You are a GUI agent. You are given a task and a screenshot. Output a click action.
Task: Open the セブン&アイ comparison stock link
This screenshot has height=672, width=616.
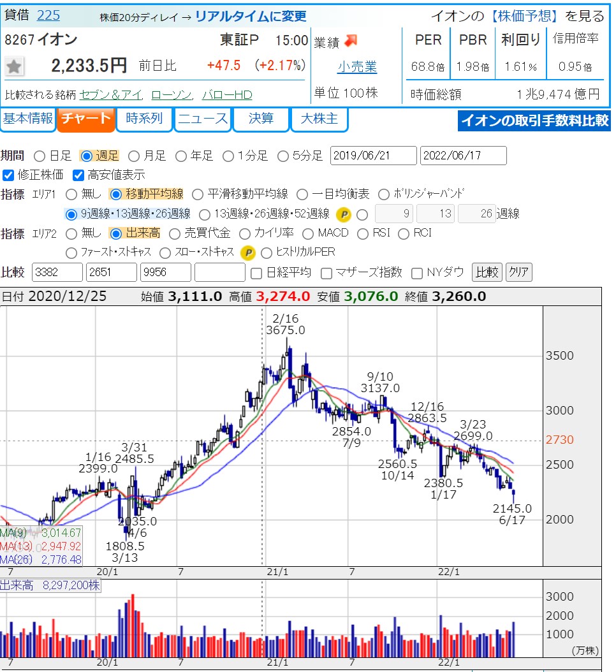111,95
